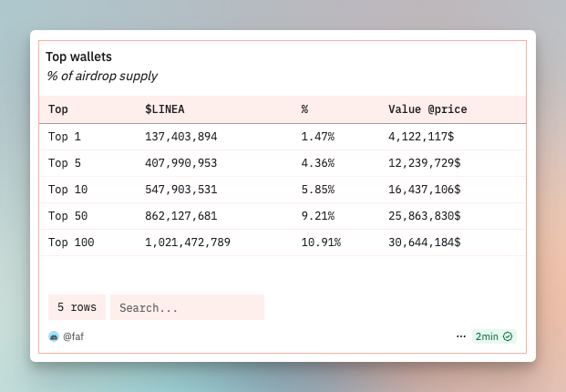The width and height of the screenshot is (566, 392).
Task: Click the Top wallets title
Action: (x=78, y=57)
